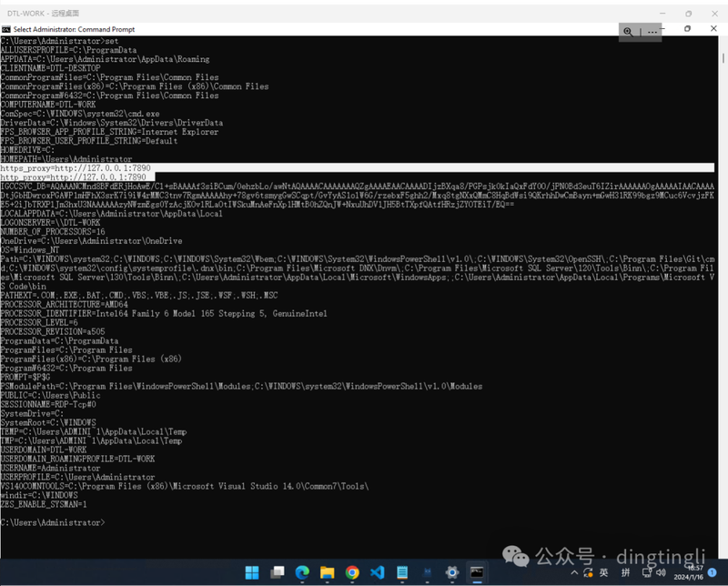Expand the hidden tray icons chevron
The height and width of the screenshot is (586, 728).
[574, 572]
